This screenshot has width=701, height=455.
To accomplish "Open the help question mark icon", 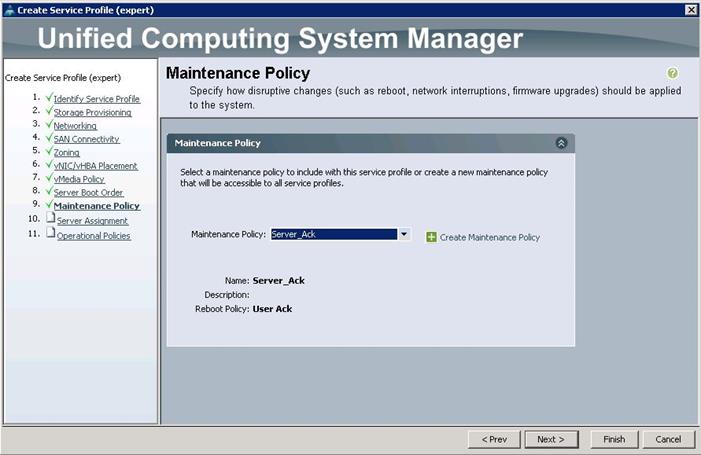I will 672,73.
